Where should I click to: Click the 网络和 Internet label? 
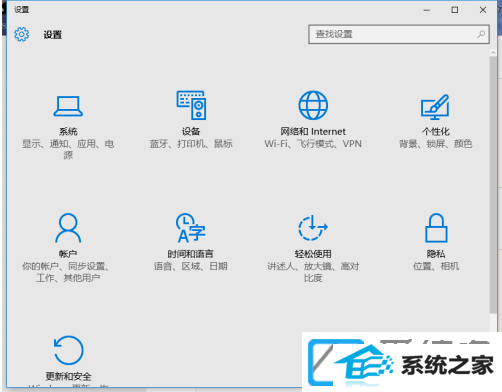(x=313, y=131)
